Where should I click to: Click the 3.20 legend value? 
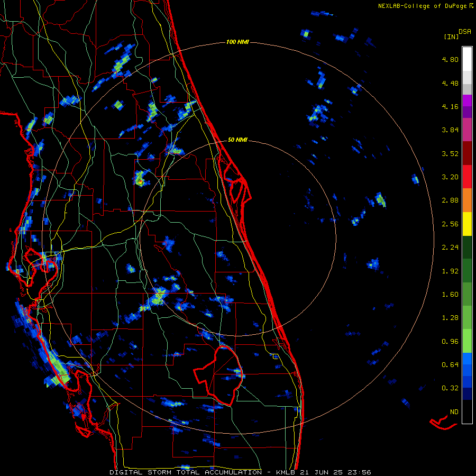(450, 177)
